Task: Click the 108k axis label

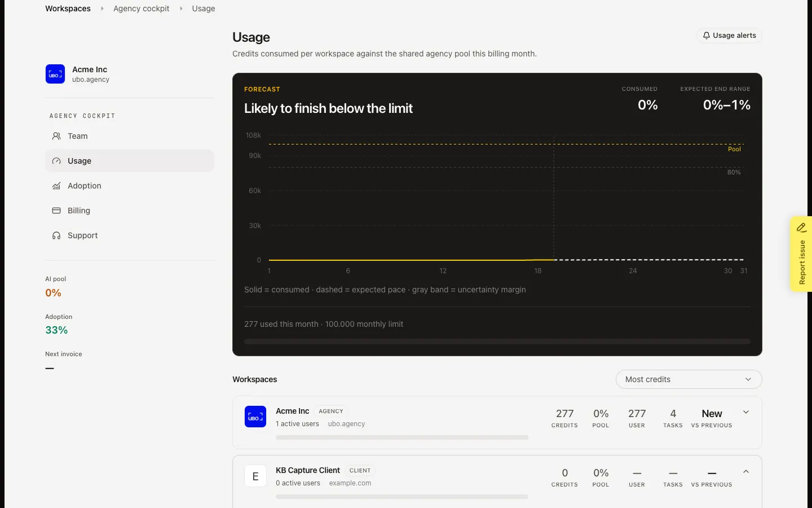Action: point(253,135)
